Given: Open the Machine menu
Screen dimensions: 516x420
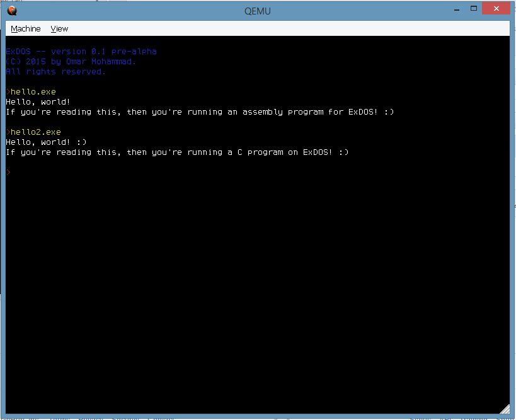Looking at the screenshot, I should pyautogui.click(x=26, y=29).
